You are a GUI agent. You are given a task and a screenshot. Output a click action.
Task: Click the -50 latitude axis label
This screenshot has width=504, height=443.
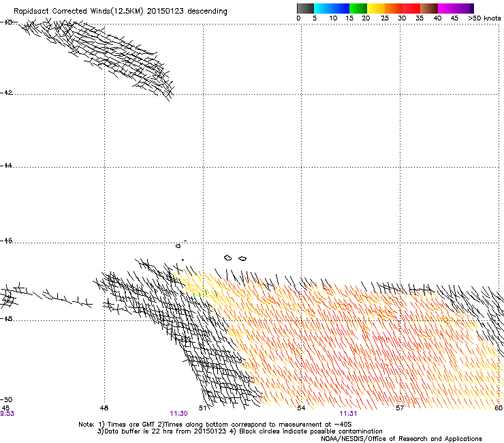[x=6, y=399]
